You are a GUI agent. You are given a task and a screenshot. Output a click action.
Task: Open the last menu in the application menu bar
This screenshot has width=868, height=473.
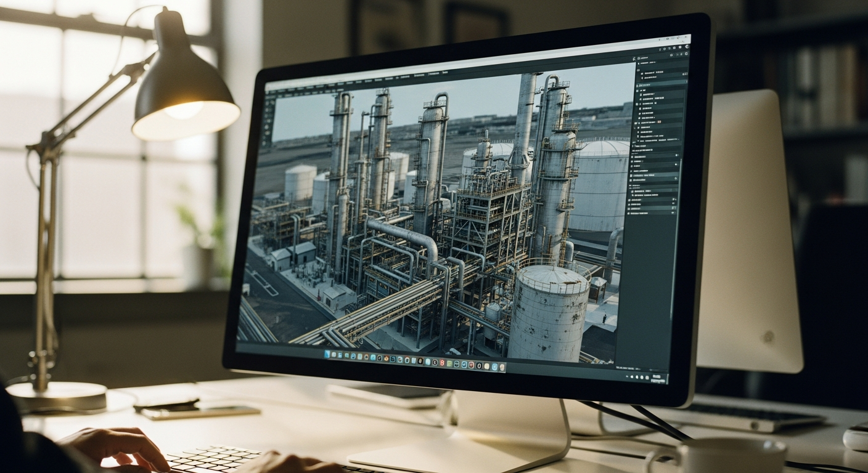click(x=444, y=72)
